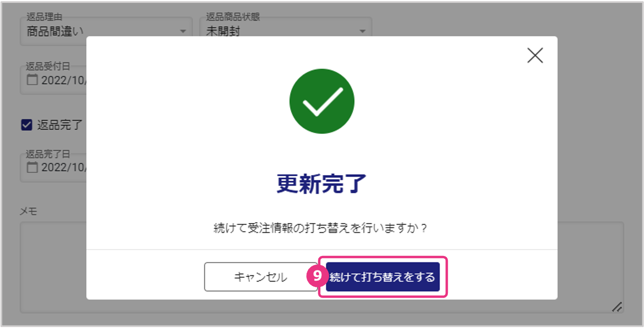Image resolution: width=644 pixels, height=328 pixels.
Task: Click the memo textarea resize handle
Action: [616, 306]
